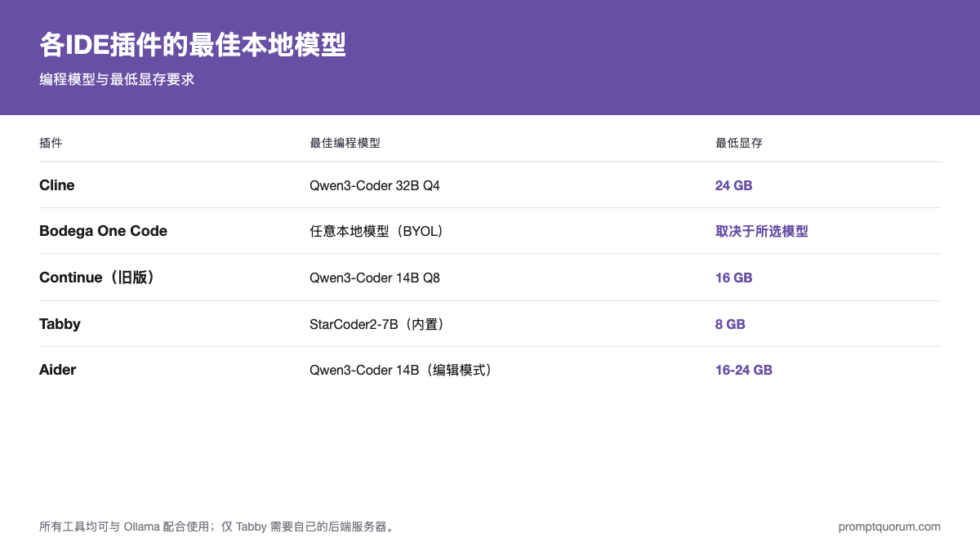Select the Bodega One Code row name
This screenshot has width=980, height=551.
103,231
